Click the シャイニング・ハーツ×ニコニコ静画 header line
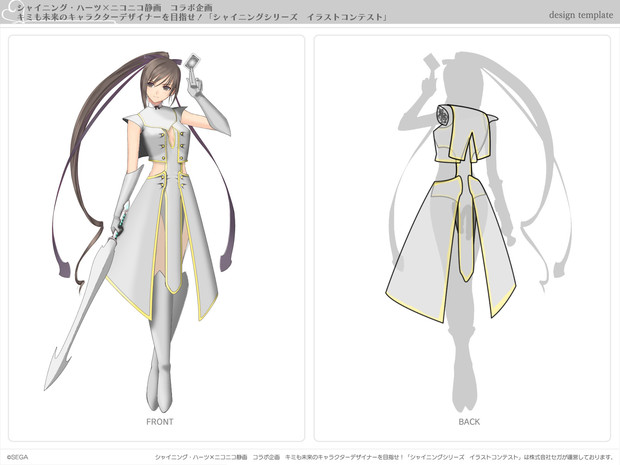 [x=115, y=7]
